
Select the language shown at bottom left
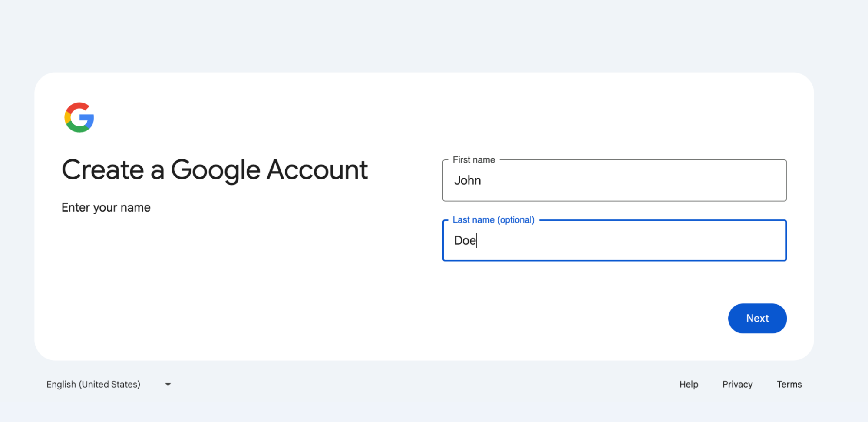[x=93, y=384]
